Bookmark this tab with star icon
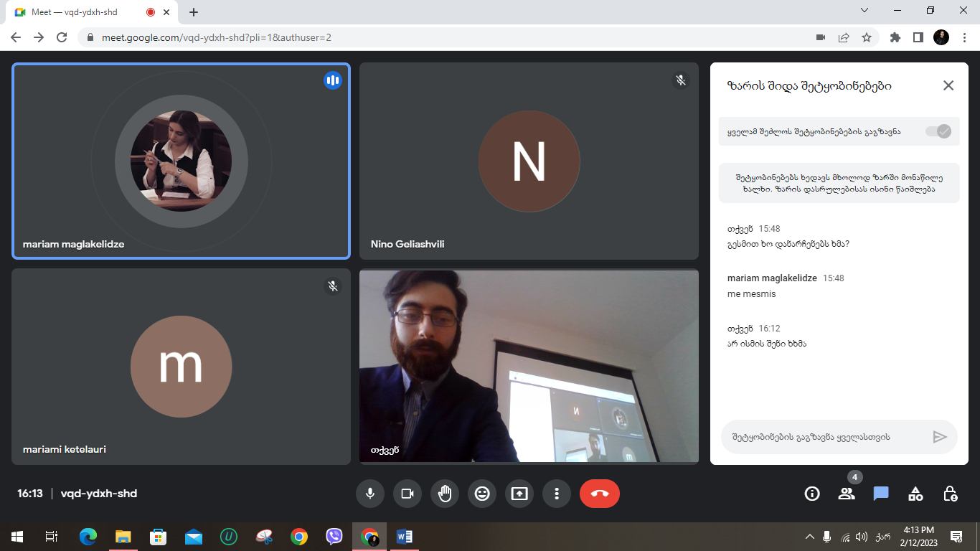 point(867,37)
